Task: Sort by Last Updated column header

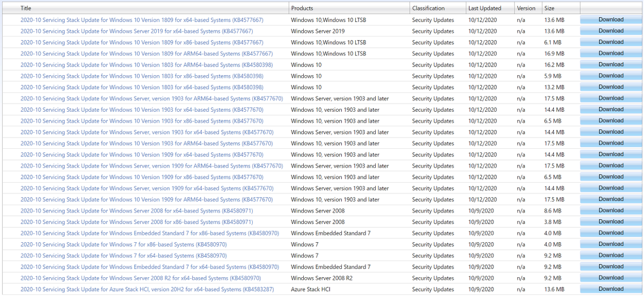Action: coord(485,8)
